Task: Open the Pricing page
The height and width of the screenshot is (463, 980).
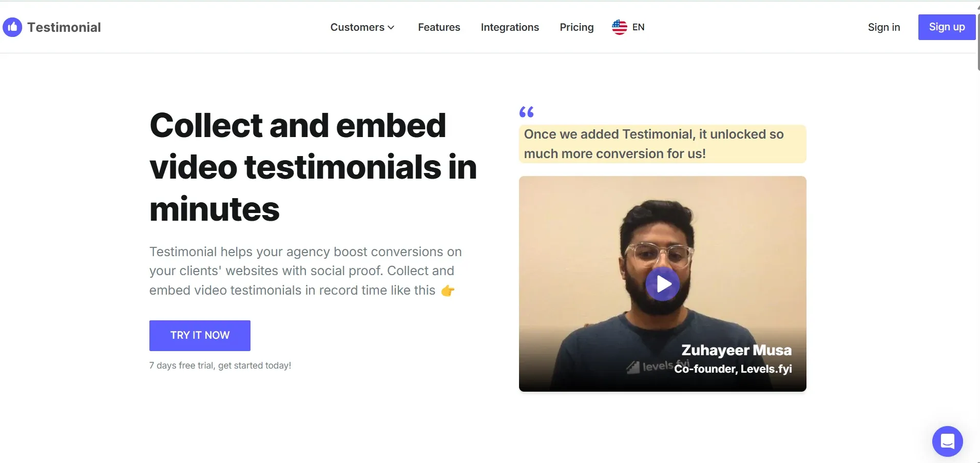Action: (577, 27)
